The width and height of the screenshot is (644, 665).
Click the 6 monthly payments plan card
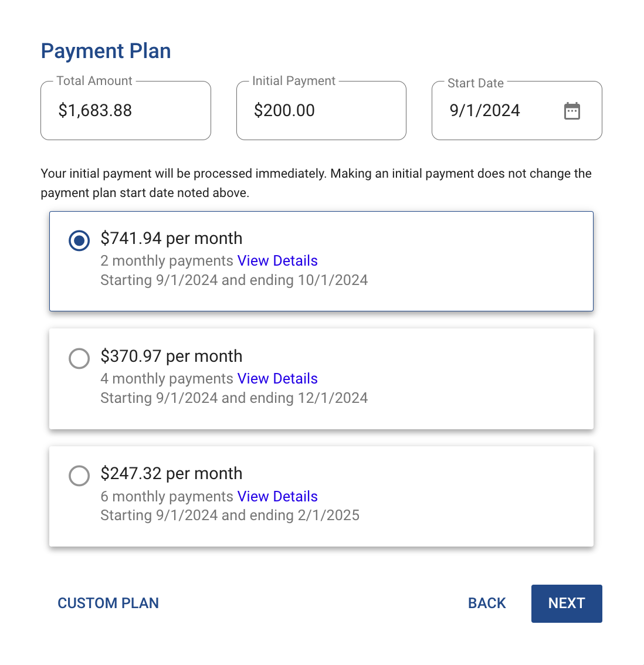tap(321, 496)
